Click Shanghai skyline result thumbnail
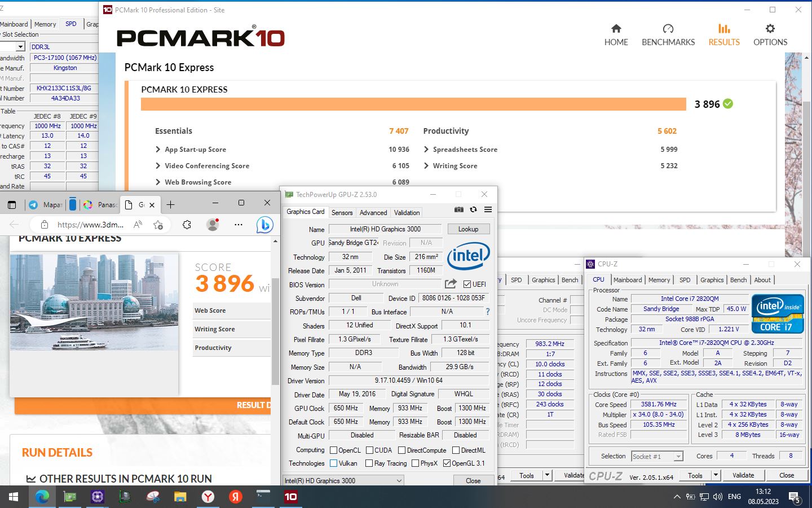The width and height of the screenshot is (812, 508). click(94, 302)
